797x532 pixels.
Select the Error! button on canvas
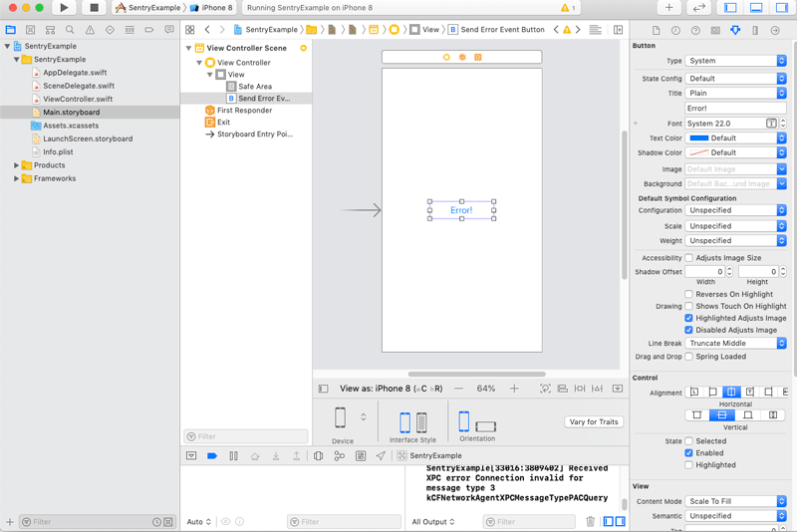461,210
